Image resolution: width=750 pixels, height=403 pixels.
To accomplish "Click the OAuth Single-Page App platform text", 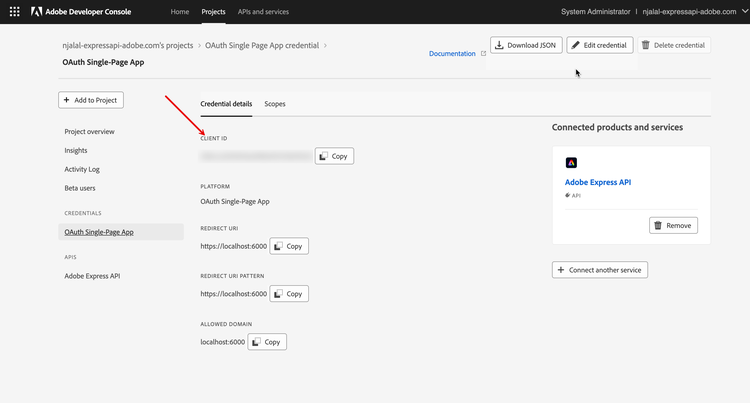I will click(x=235, y=201).
